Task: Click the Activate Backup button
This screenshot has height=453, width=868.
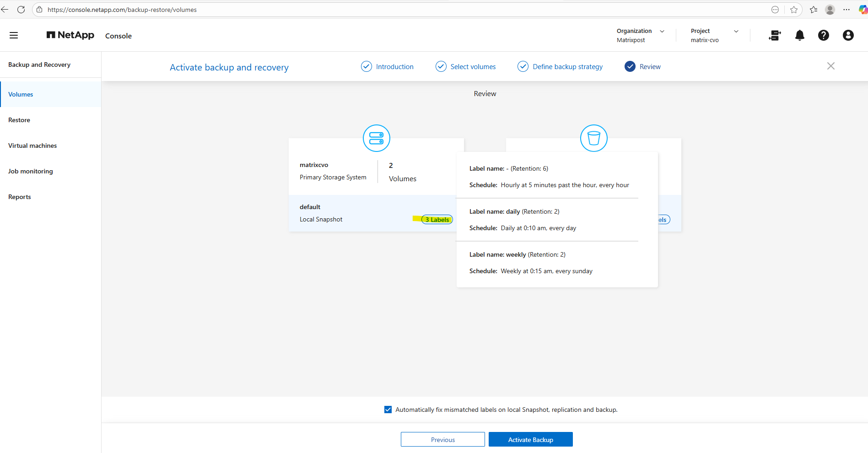Action: coord(530,439)
